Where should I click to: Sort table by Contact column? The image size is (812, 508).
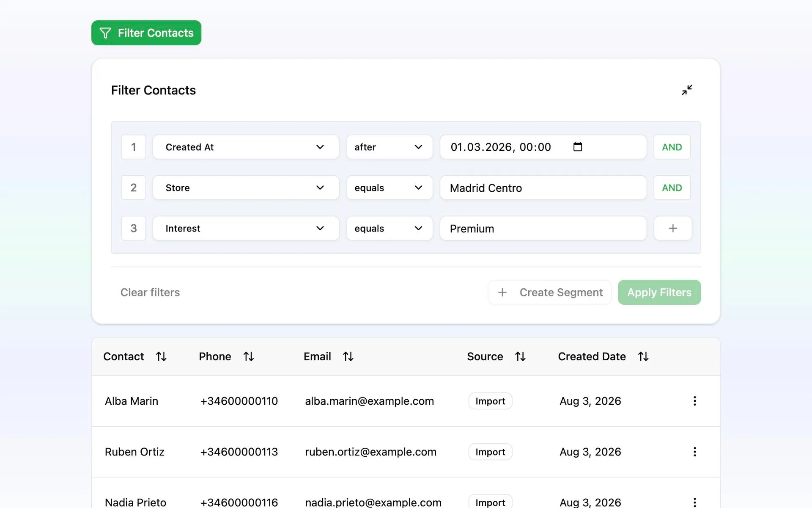point(161,356)
